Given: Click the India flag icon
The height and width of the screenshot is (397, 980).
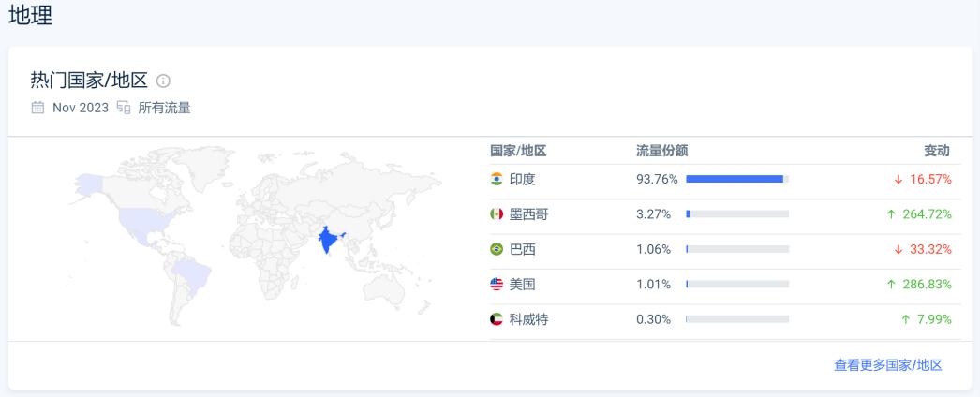Looking at the screenshot, I should click(x=497, y=179).
